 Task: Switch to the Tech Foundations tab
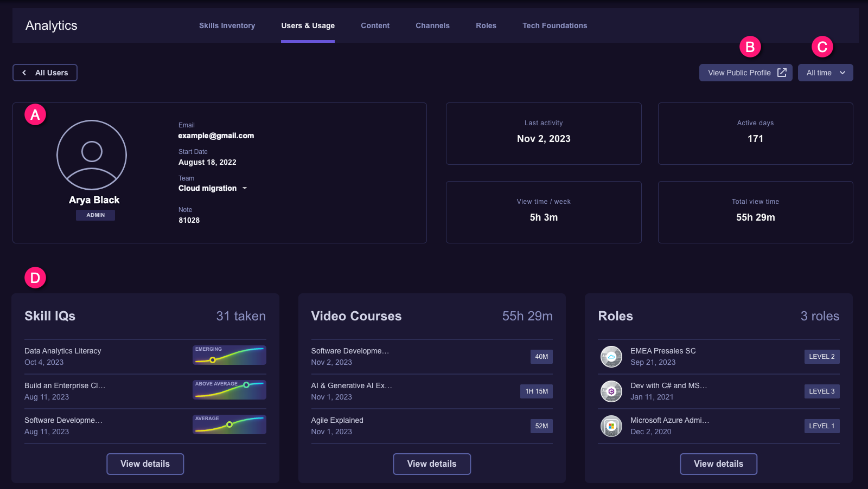click(554, 25)
